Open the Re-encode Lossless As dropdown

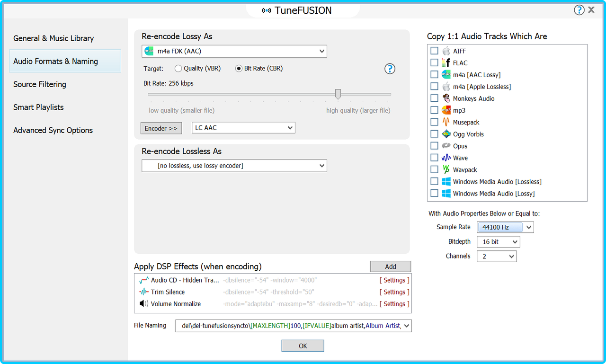tap(234, 166)
